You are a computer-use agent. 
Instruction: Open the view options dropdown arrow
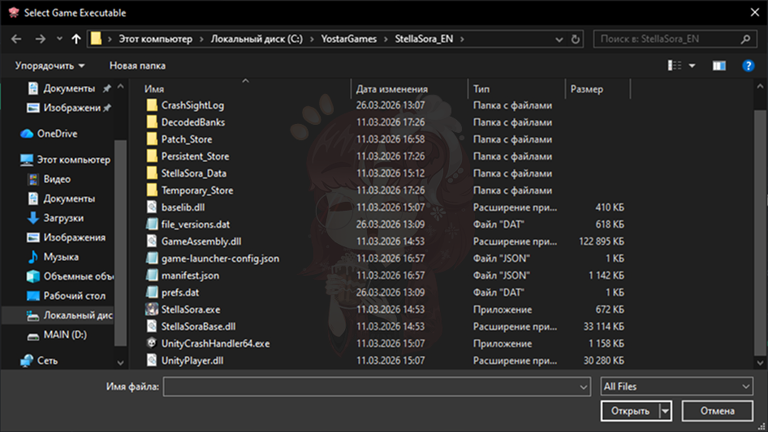point(692,65)
